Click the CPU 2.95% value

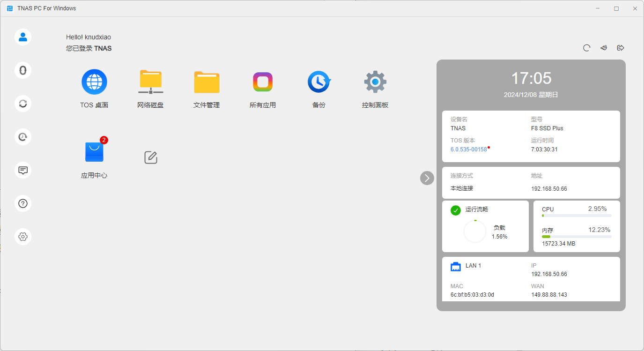point(598,209)
